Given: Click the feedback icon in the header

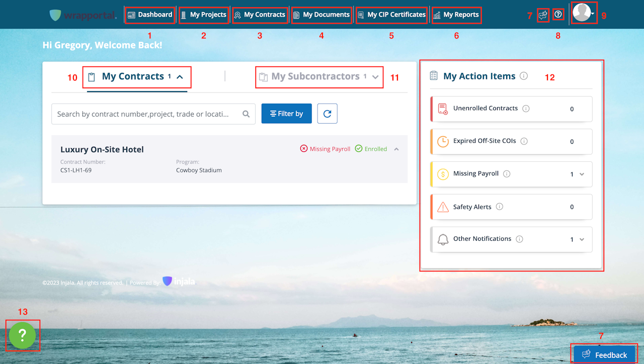Looking at the screenshot, I should 543,15.
